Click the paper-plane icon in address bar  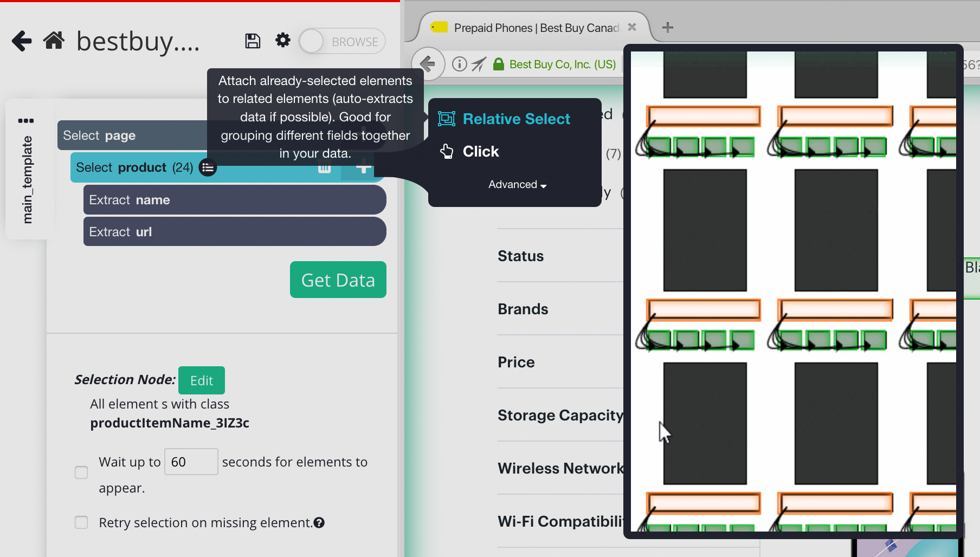click(x=479, y=64)
